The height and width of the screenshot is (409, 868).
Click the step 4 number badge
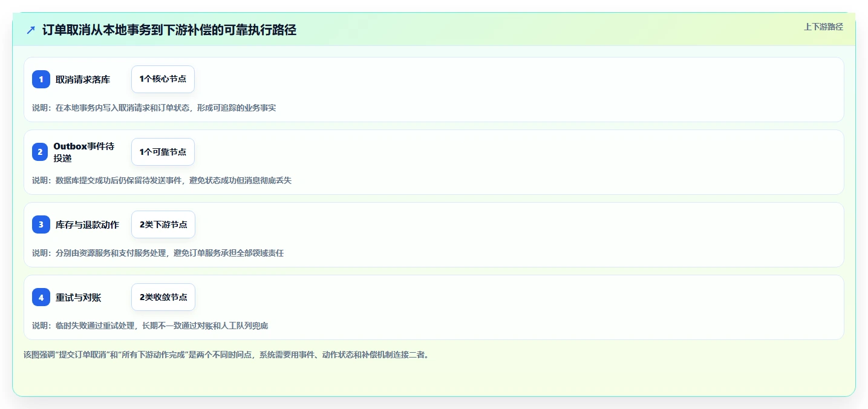(x=41, y=297)
